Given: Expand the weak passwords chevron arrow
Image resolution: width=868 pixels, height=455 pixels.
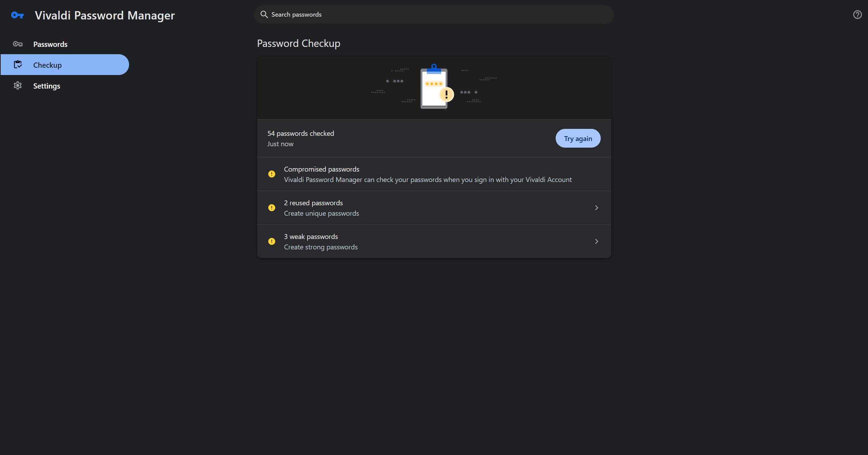Looking at the screenshot, I should [x=597, y=241].
